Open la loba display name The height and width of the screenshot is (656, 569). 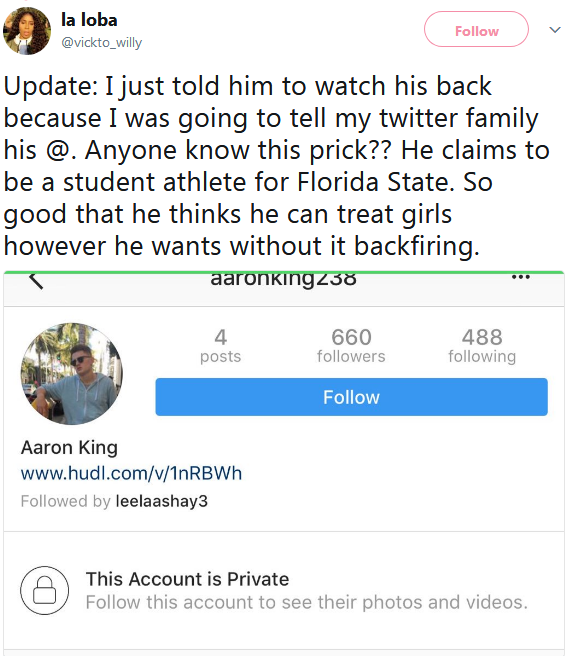(89, 20)
